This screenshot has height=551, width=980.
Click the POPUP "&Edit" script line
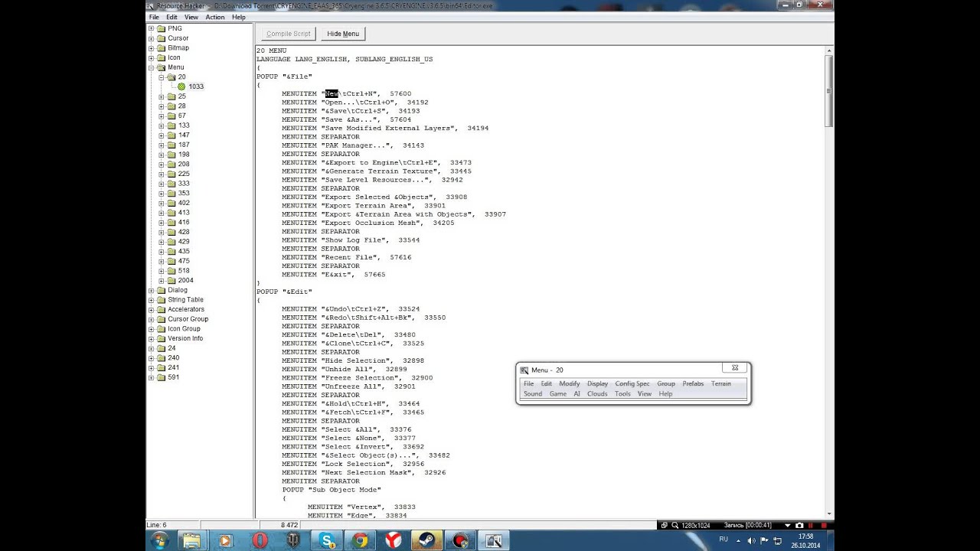284,292
